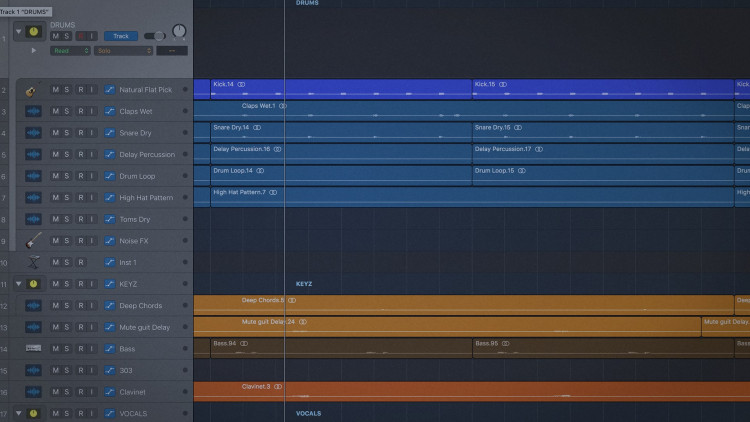
Task: Select the Delay Percussion.17 region
Action: 603,154
